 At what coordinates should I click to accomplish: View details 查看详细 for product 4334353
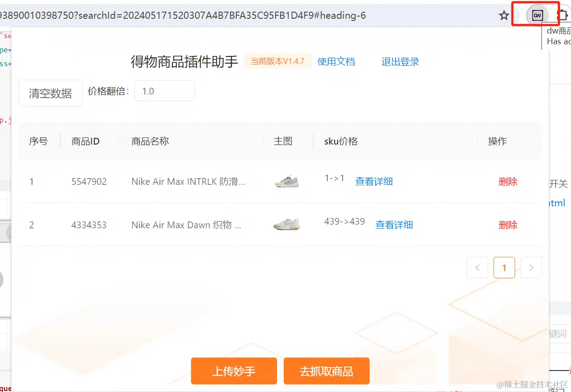point(394,225)
